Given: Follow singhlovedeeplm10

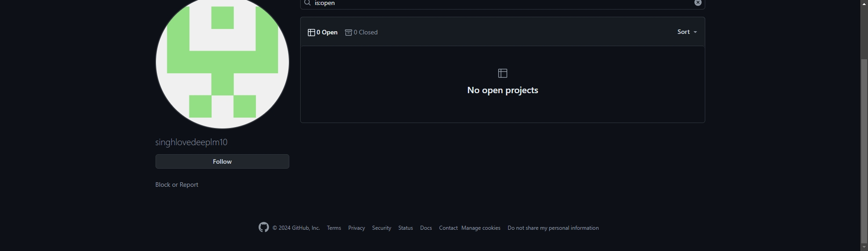Looking at the screenshot, I should point(222,161).
